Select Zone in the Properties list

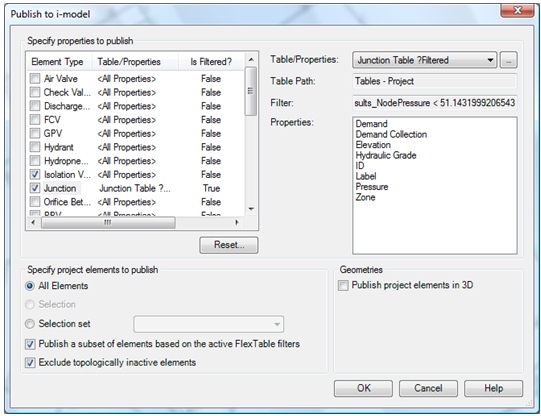365,197
